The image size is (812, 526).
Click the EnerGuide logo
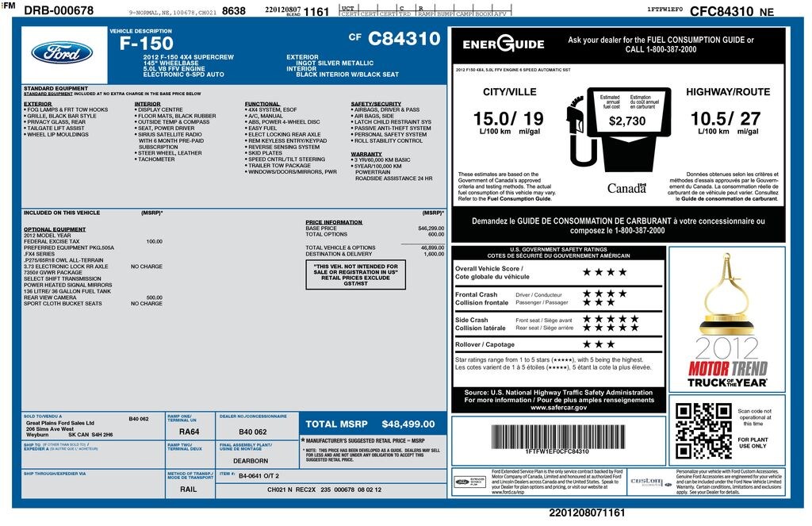point(504,44)
